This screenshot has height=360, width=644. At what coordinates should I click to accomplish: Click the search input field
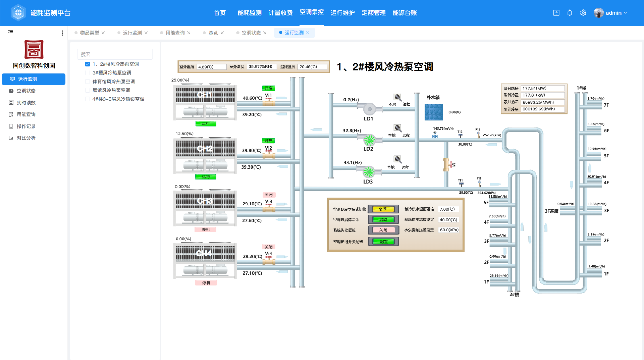tap(115, 54)
